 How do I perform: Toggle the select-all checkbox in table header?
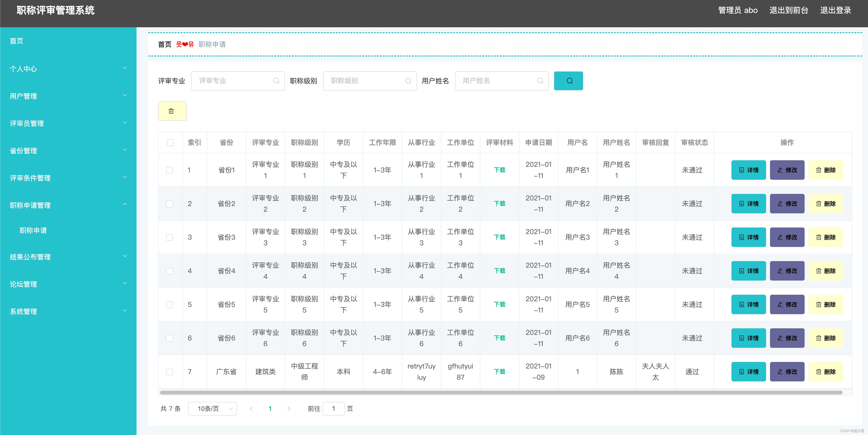(x=170, y=143)
